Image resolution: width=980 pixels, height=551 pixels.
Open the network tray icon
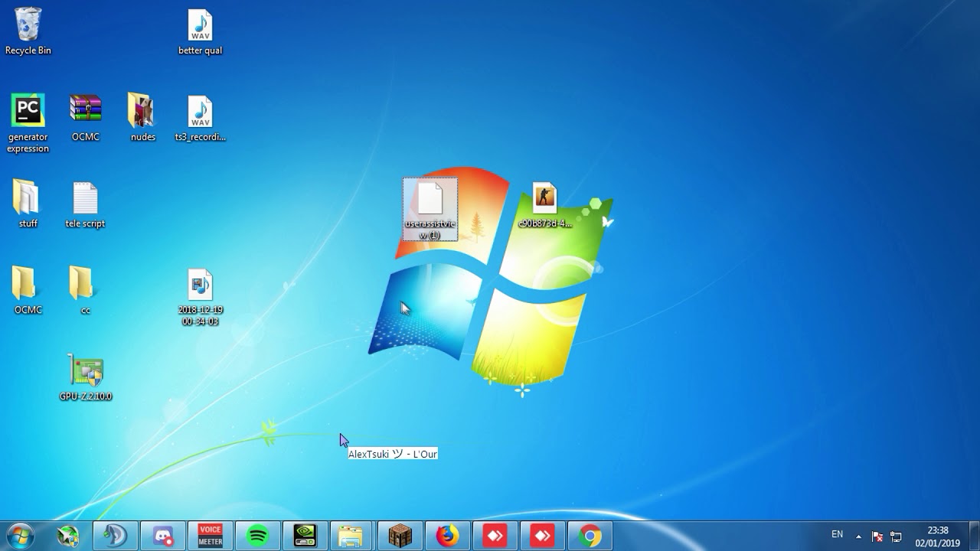tap(896, 536)
